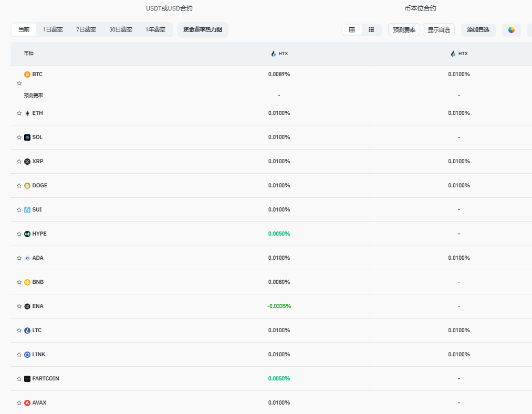Select the 7日费率 tab
The height and width of the screenshot is (414, 532).
coord(86,30)
